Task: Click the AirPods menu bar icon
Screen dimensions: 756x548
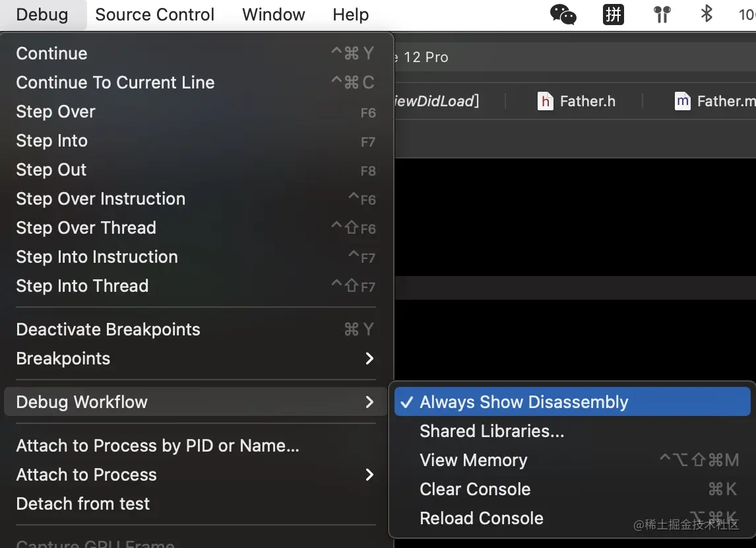Action: tap(662, 15)
